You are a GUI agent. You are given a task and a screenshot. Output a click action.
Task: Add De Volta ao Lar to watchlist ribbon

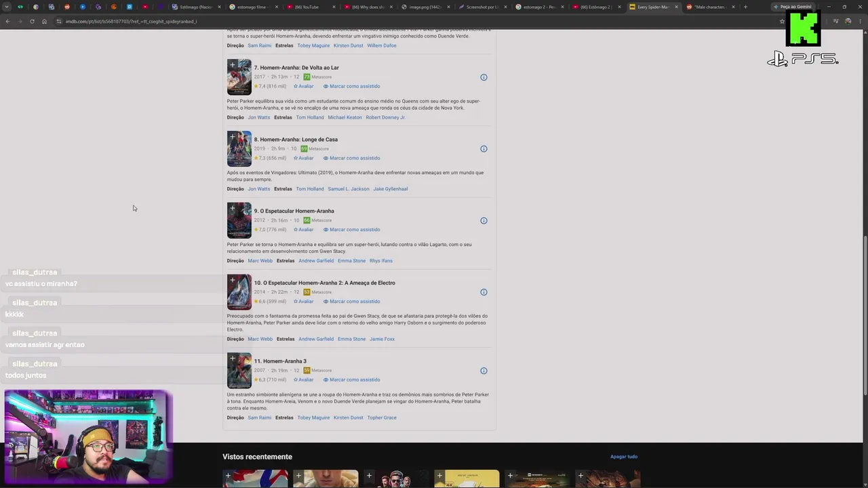[233, 65]
